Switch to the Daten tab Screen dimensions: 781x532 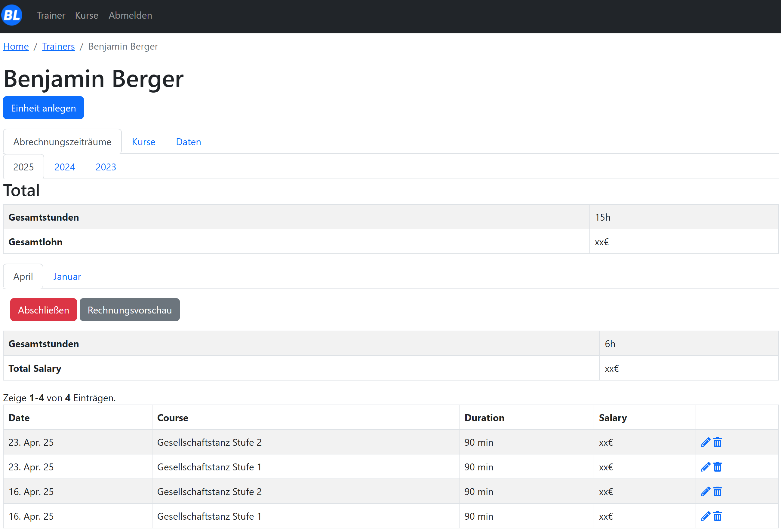pos(188,142)
